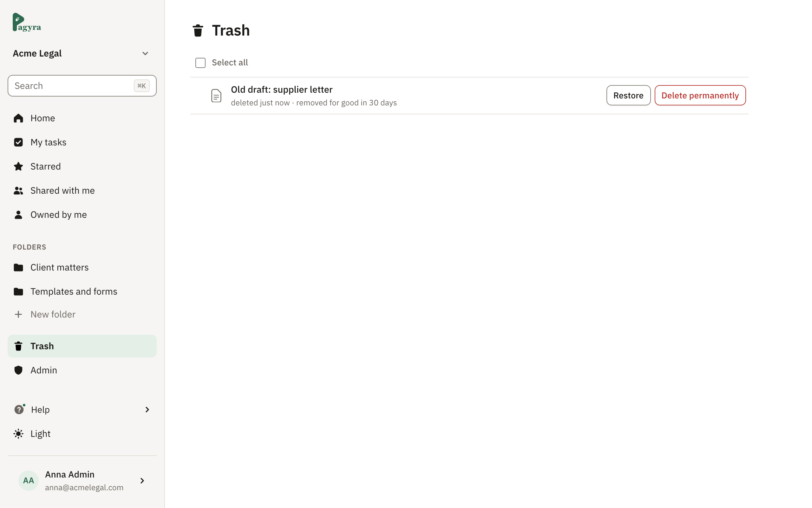Open the Admin page
This screenshot has height=508, width=812.
click(x=82, y=370)
